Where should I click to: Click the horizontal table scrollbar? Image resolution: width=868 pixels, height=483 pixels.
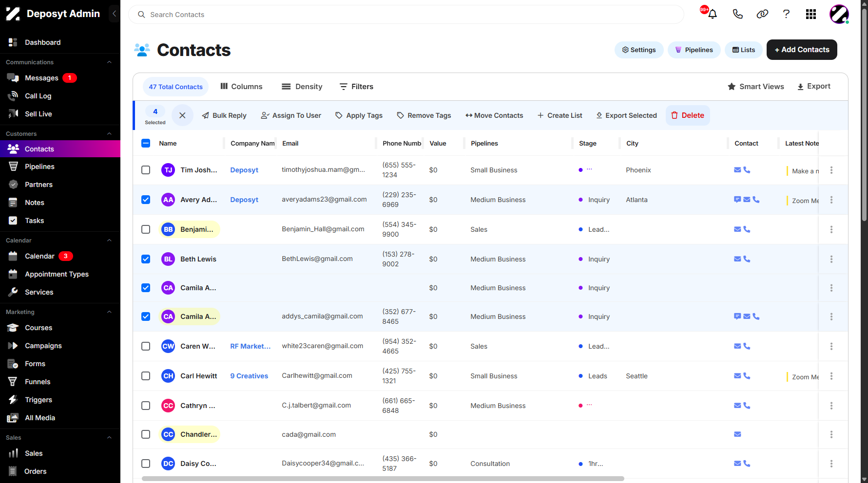click(383, 479)
